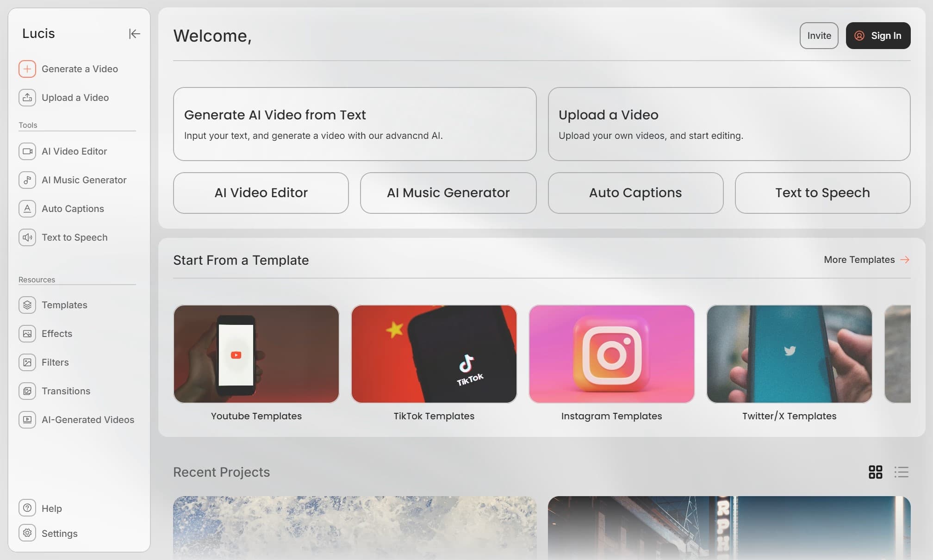Image resolution: width=933 pixels, height=560 pixels.
Task: Open the Help section link
Action: point(51,507)
